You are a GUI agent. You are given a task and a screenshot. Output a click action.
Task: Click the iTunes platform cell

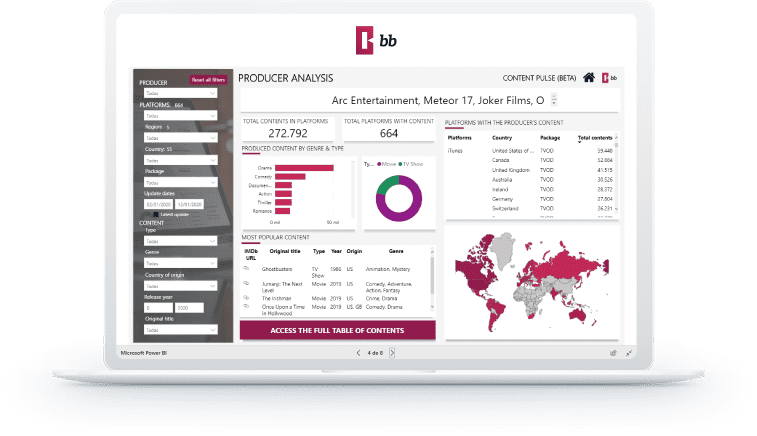[455, 151]
